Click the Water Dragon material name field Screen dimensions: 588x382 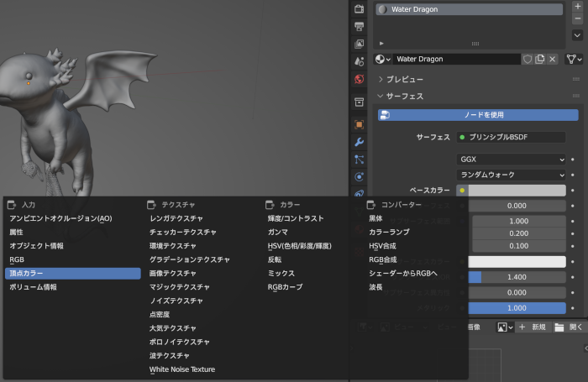pyautogui.click(x=455, y=60)
